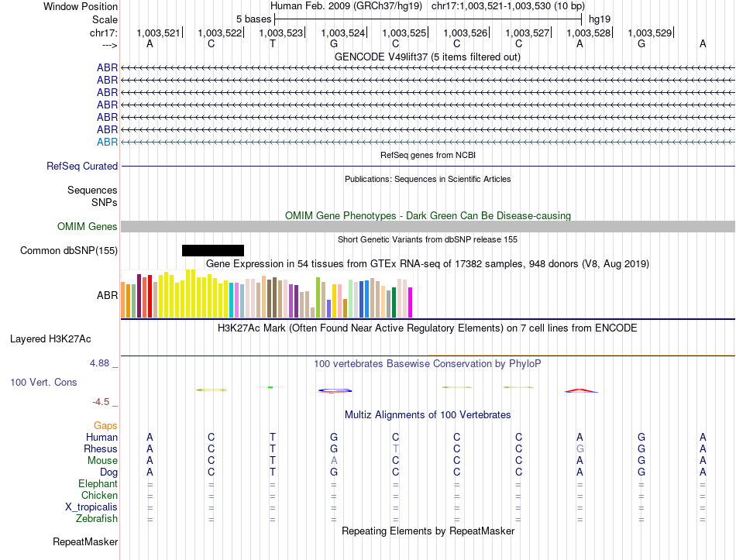
Task: Open the light blue ABR transcript label
Action: pyautogui.click(x=107, y=142)
